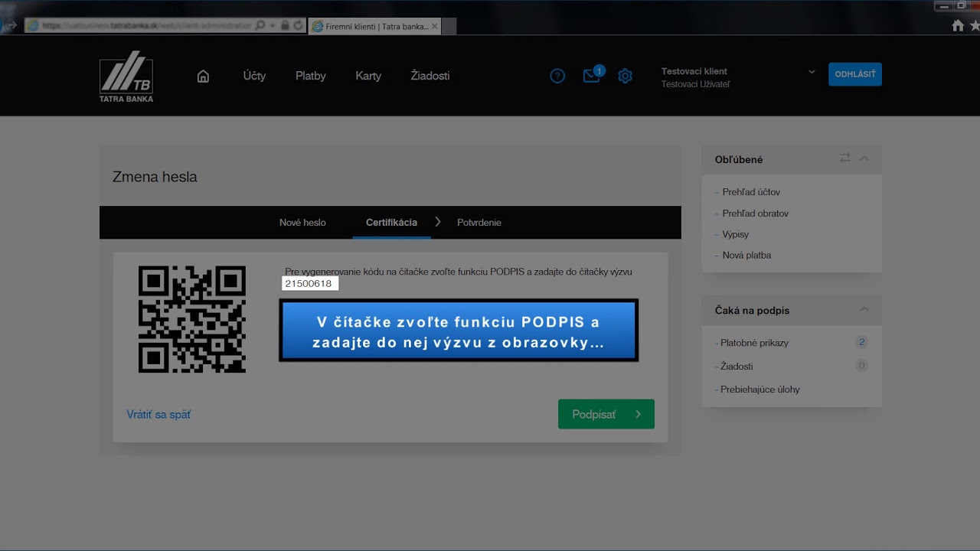
Task: Select the Potvrdenie step
Action: point(479,222)
